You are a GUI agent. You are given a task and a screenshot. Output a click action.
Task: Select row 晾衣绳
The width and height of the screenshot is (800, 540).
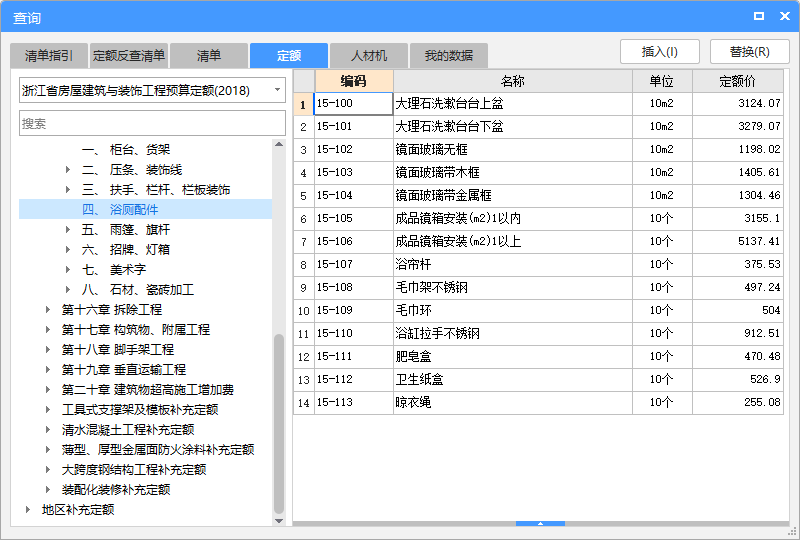tap(538, 402)
